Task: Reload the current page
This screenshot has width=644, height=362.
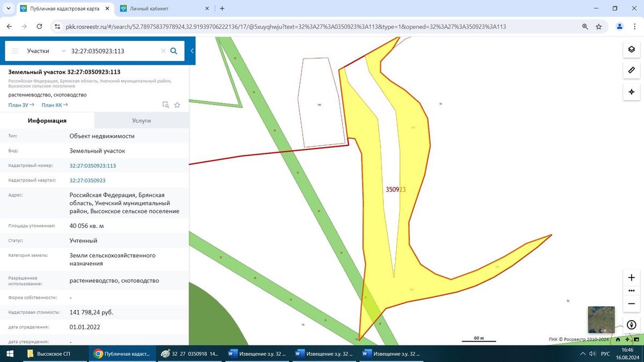Action: click(x=39, y=26)
